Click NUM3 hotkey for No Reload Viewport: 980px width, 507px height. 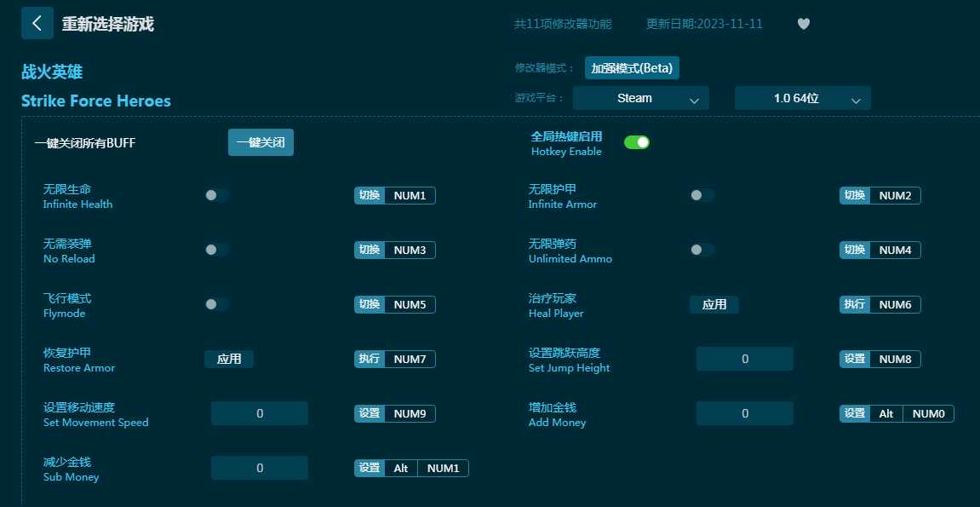[x=410, y=250]
